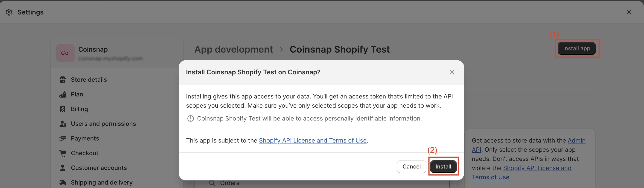
Task: Close the install confirmation dialog
Action: click(x=452, y=72)
